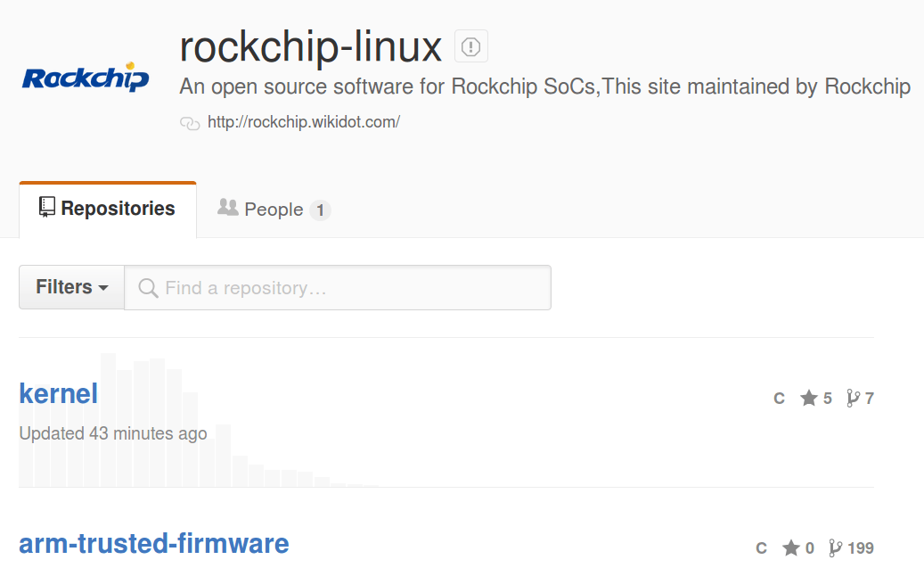The image size is (924, 568).
Task: Click the kernel fork icon
Action: (x=853, y=398)
